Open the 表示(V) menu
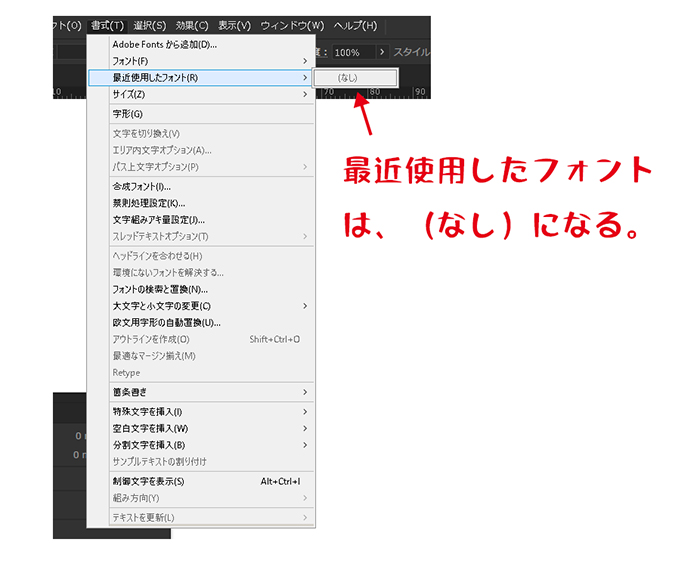 point(235,25)
